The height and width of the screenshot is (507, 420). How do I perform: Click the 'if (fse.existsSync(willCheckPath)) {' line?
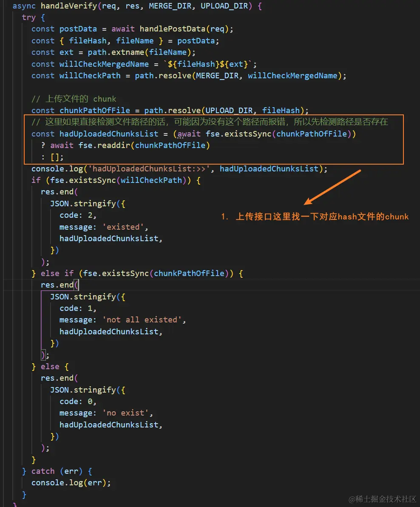pos(116,180)
